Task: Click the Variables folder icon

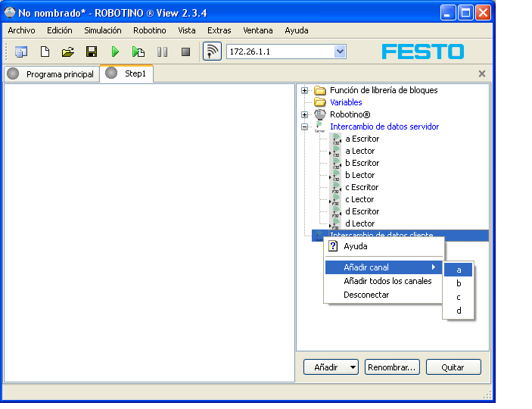Action: (x=319, y=102)
